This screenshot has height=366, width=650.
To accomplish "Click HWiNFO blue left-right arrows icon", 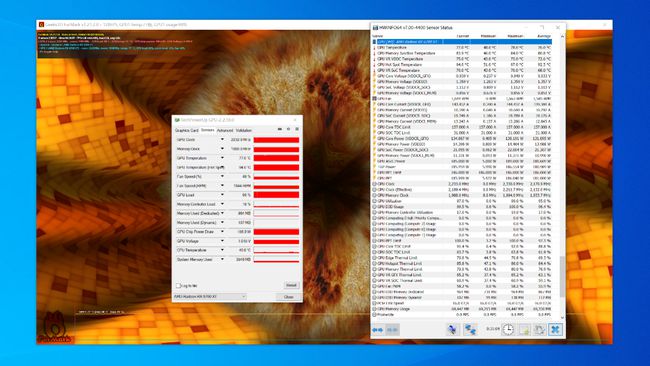I will [378, 330].
